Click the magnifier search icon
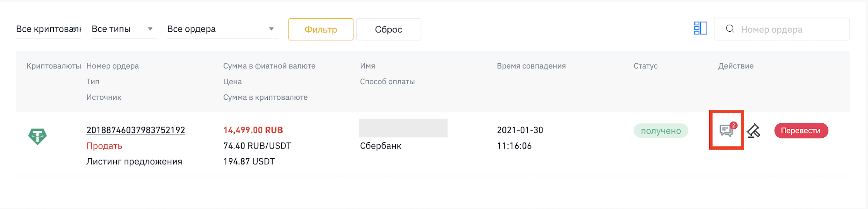Viewport: 868px width, 209px height. [x=730, y=29]
